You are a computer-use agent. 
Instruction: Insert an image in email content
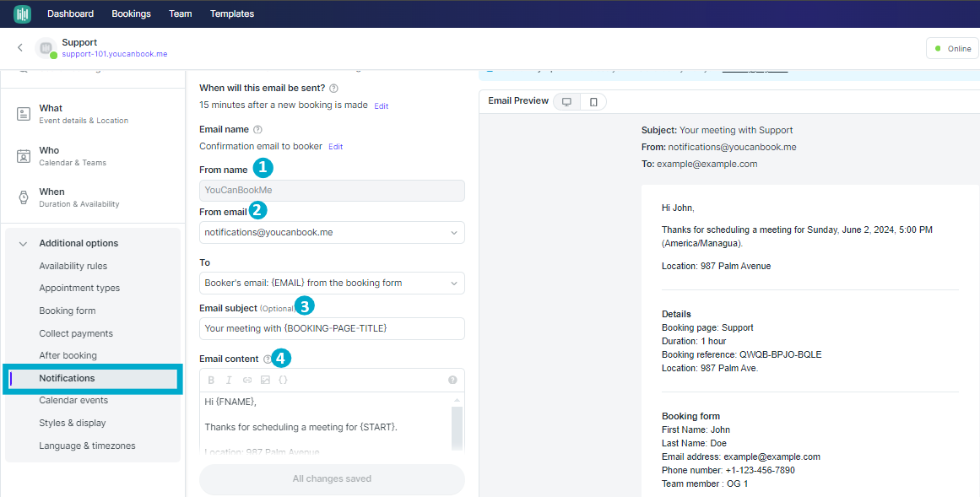(265, 380)
